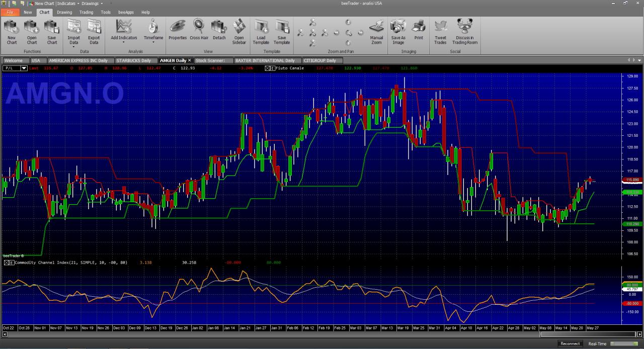Screen dimensions: 644x349
Task: Click the E edit box beside Fiuto Canale
Action: point(273,68)
